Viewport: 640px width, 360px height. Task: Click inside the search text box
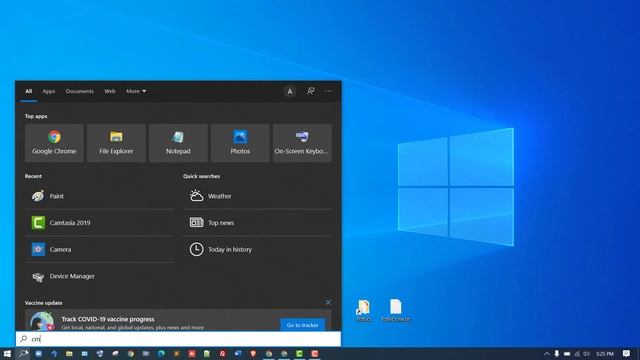tap(178, 339)
